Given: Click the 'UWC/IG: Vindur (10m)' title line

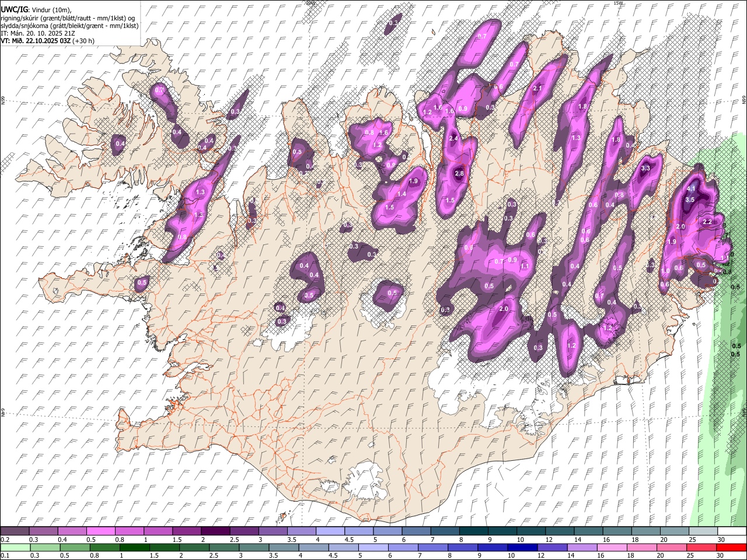Looking at the screenshot, I should pyautogui.click(x=36, y=10).
